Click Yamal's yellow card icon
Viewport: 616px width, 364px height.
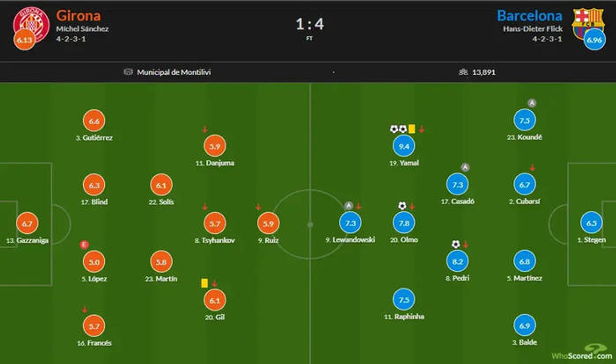pyautogui.click(x=412, y=129)
